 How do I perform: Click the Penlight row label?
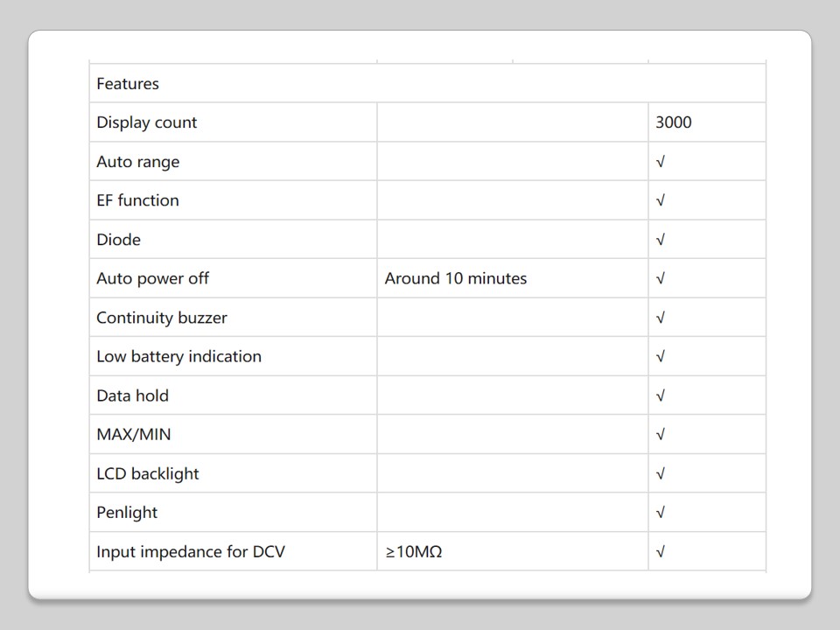coord(128,513)
